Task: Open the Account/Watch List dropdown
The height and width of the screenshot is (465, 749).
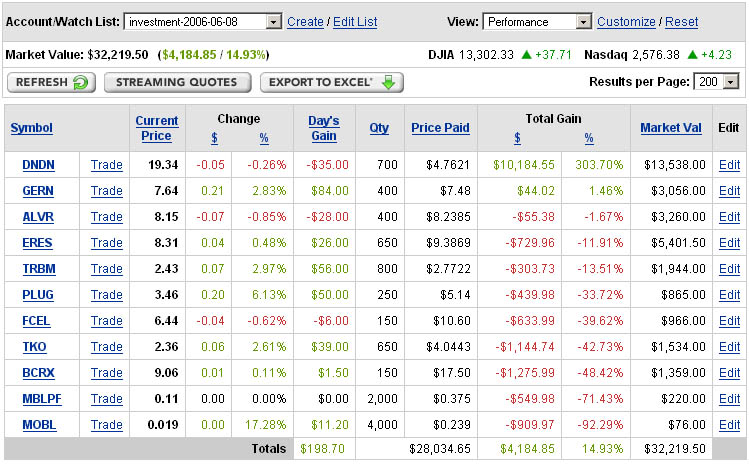Action: (x=274, y=22)
